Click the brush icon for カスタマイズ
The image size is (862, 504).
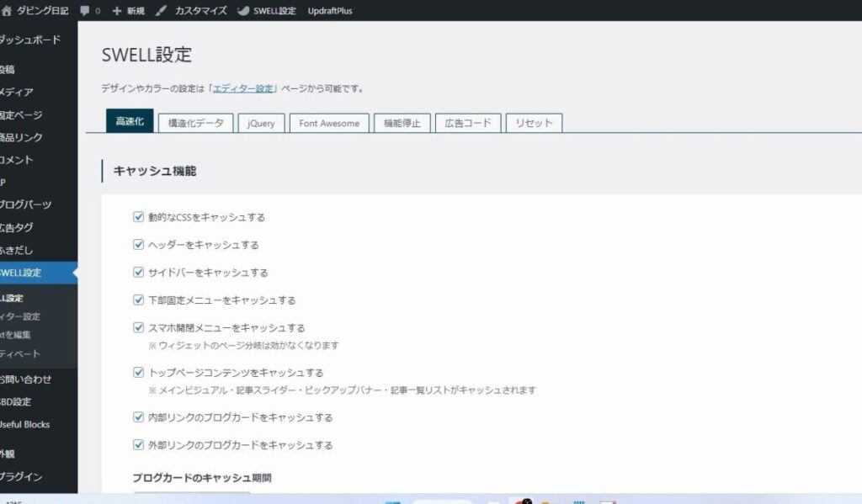pyautogui.click(x=161, y=10)
